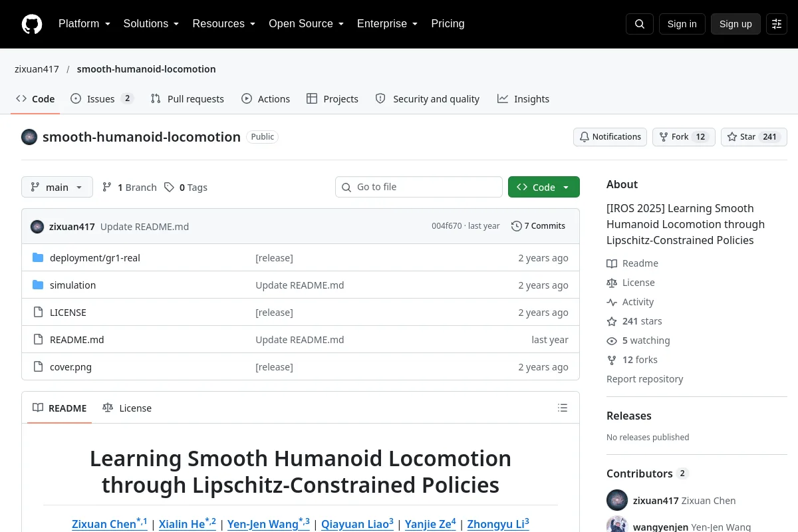Screen dimensions: 798x532
Task: Switch to the Actions tab
Action: pyautogui.click(x=265, y=99)
